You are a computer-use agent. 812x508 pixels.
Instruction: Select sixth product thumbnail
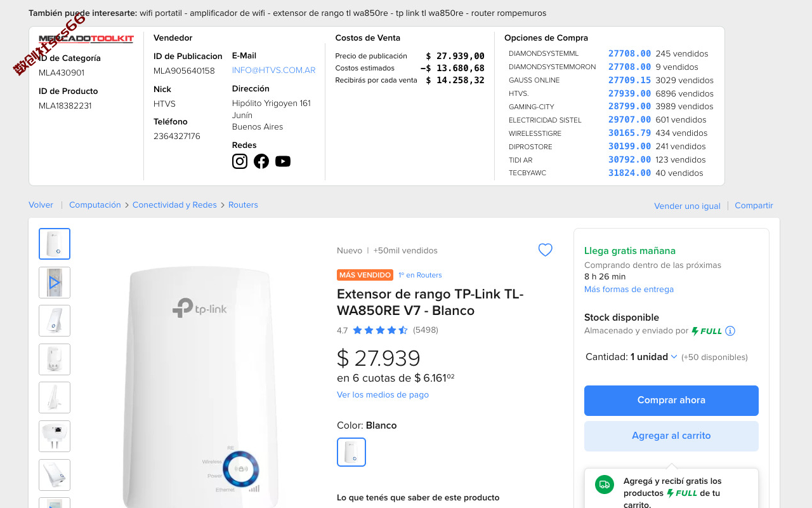[55, 436]
